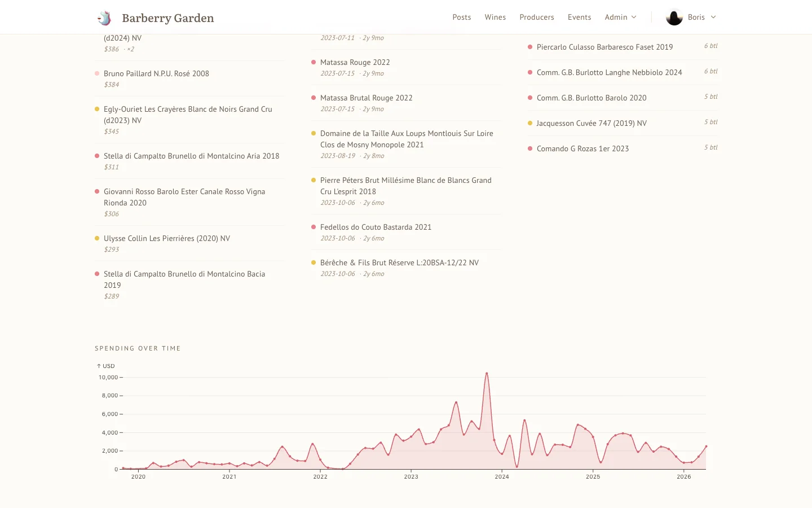The width and height of the screenshot is (812, 508).
Task: Expand the Admin dropdown menu
Action: [620, 17]
